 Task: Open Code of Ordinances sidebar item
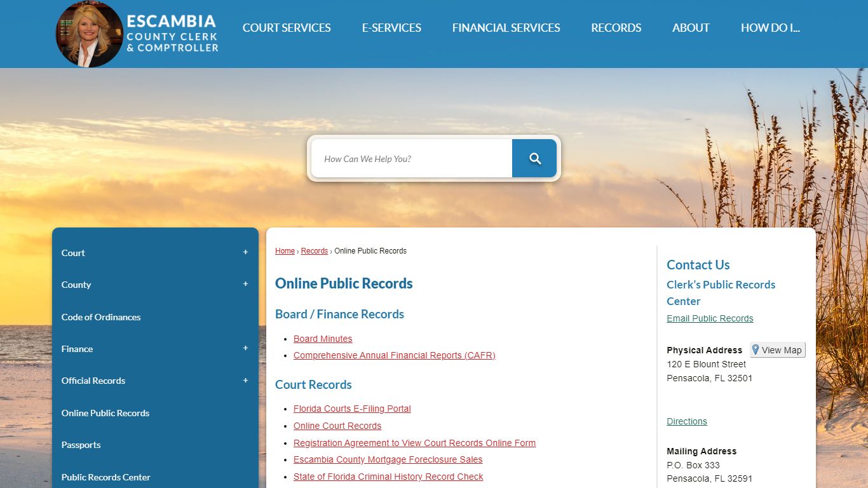101,317
